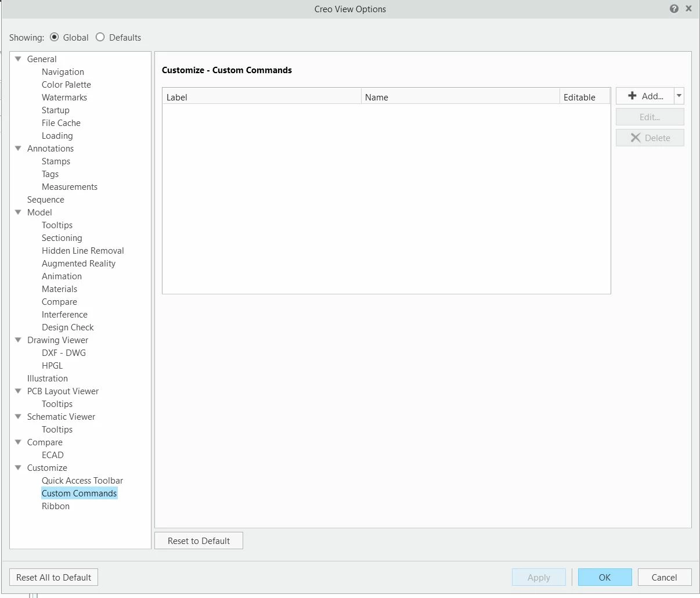This screenshot has height=598, width=700.
Task: Select the Global radio button
Action: point(55,37)
